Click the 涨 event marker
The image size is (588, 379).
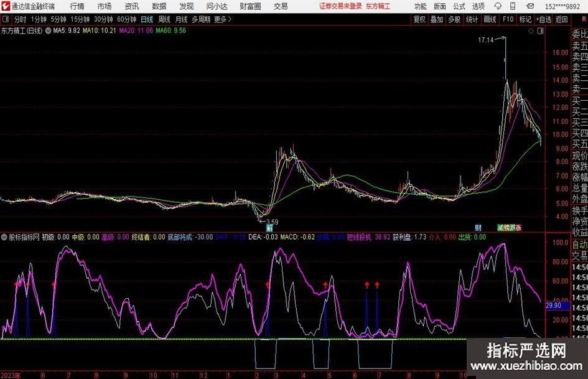518,228
